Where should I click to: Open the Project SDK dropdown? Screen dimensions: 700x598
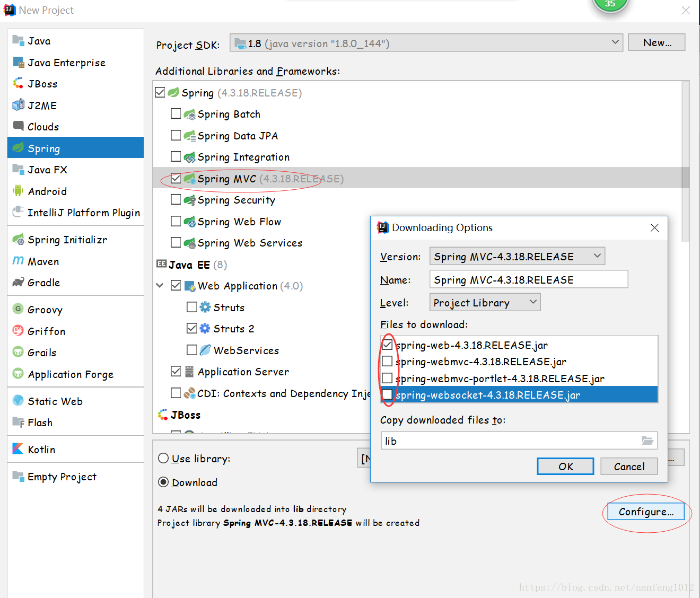click(x=426, y=43)
